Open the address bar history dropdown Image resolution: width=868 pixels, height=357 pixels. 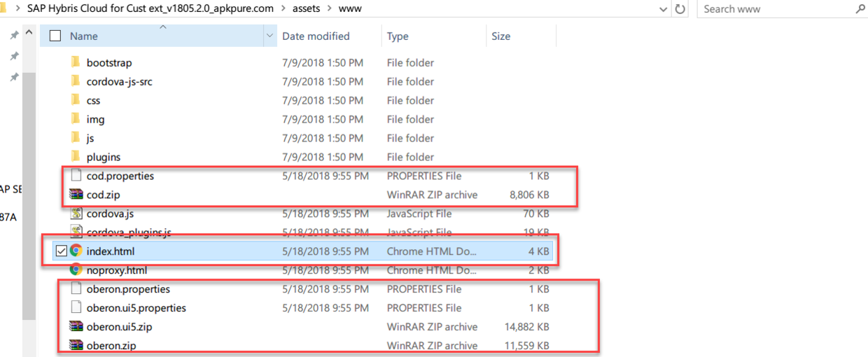point(664,9)
